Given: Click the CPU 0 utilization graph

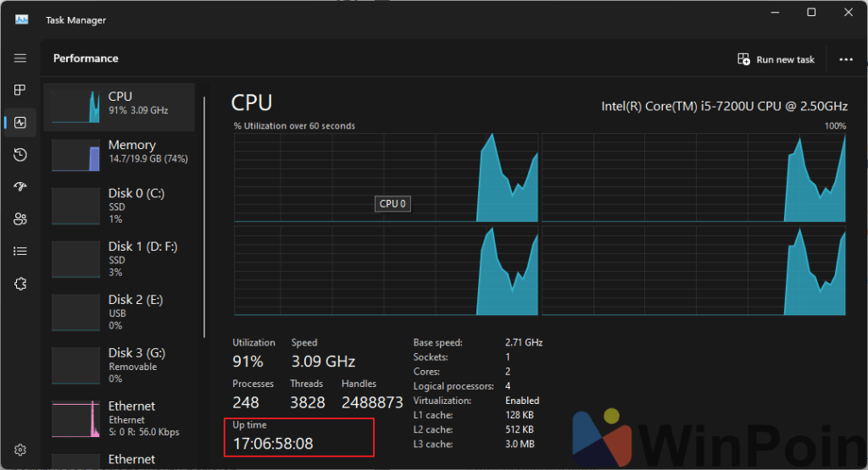Looking at the screenshot, I should (x=387, y=178).
